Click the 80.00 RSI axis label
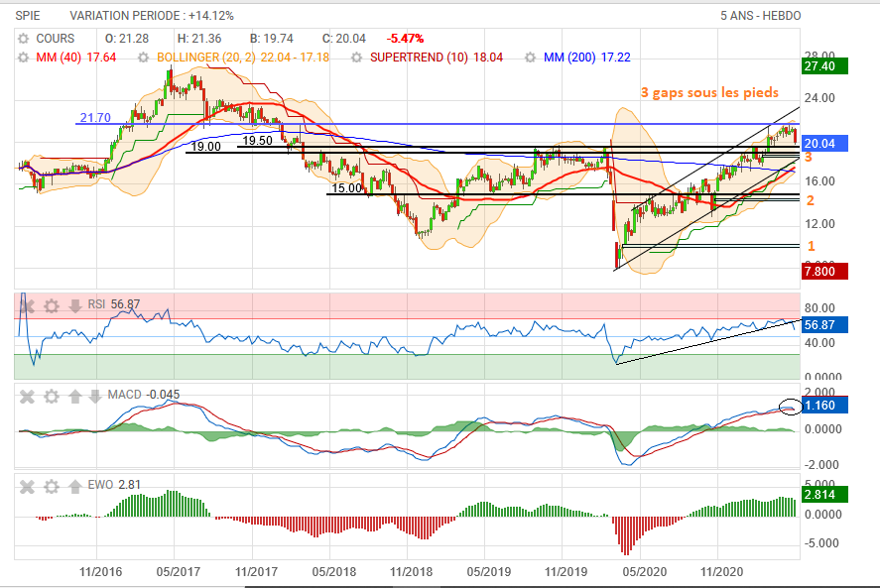880x588 pixels. tap(819, 308)
